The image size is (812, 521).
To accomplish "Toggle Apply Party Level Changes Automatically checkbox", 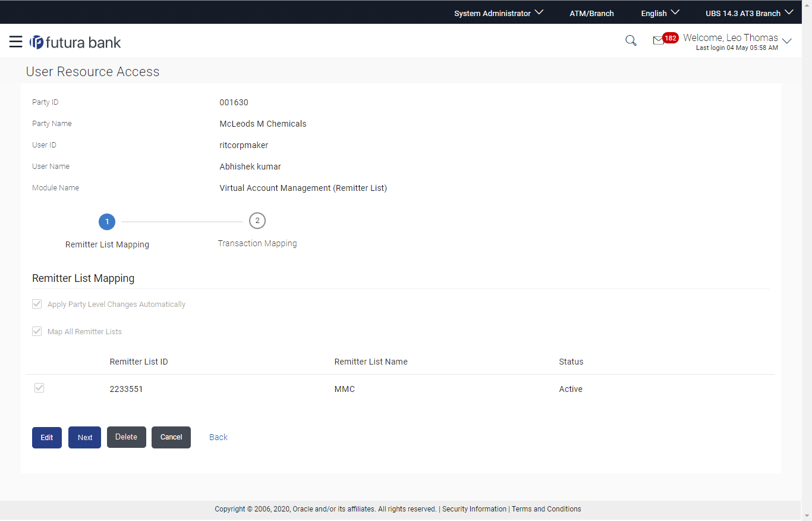I will (x=37, y=304).
